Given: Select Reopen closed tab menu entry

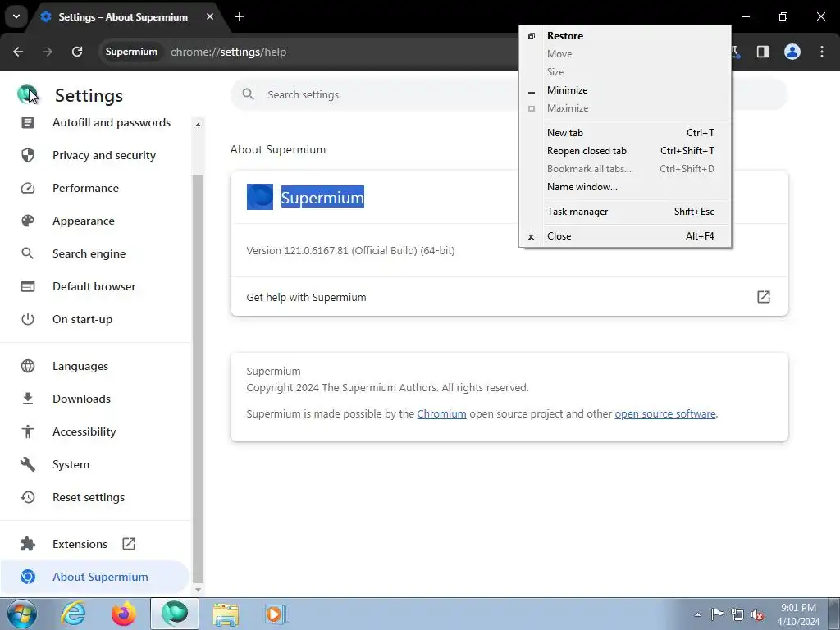Looking at the screenshot, I should click(x=625, y=151).
